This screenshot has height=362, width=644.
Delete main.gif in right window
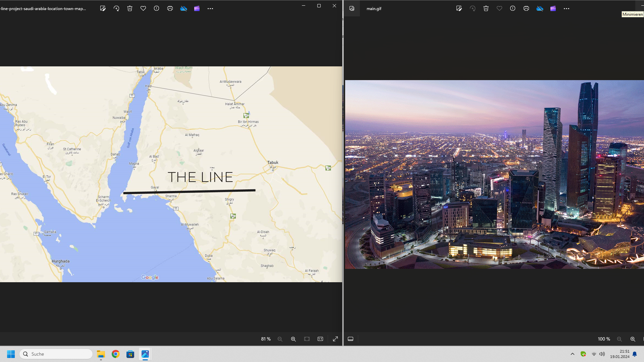point(486,9)
